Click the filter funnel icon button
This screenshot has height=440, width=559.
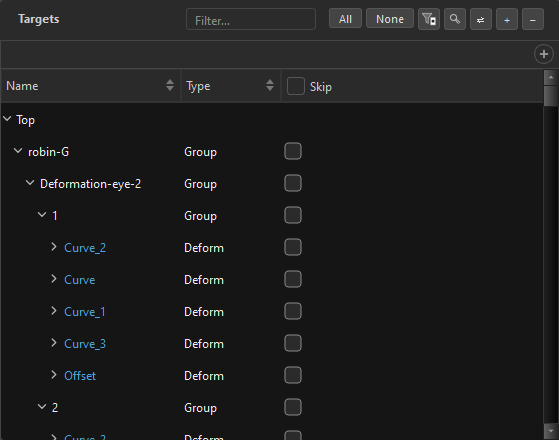pyautogui.click(x=429, y=19)
